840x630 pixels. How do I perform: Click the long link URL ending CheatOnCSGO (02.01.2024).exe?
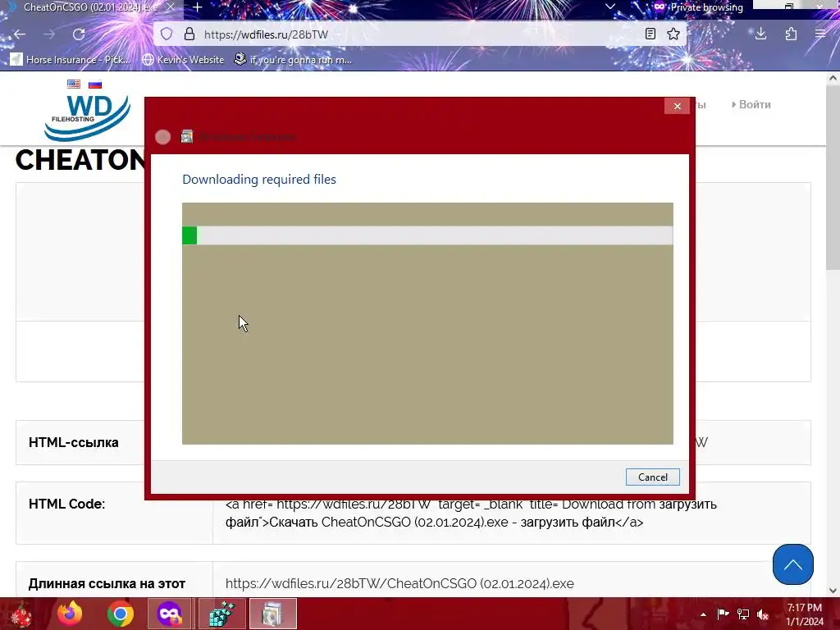click(x=399, y=583)
